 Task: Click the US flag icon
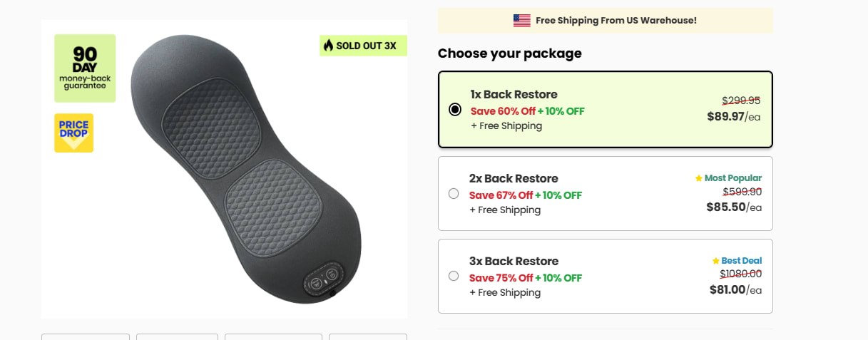[x=521, y=21]
